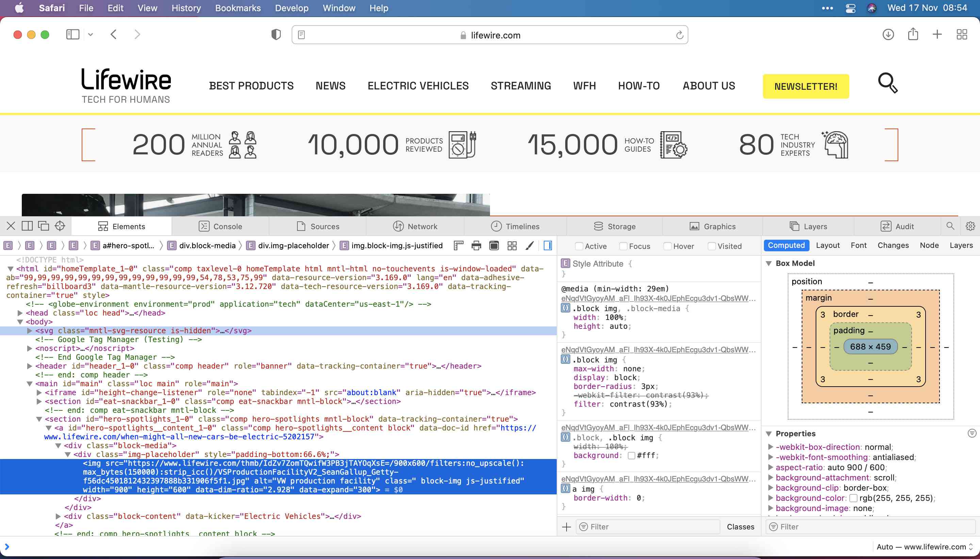This screenshot has height=559, width=980.
Task: Switch to the Storage tab
Action: 614,226
